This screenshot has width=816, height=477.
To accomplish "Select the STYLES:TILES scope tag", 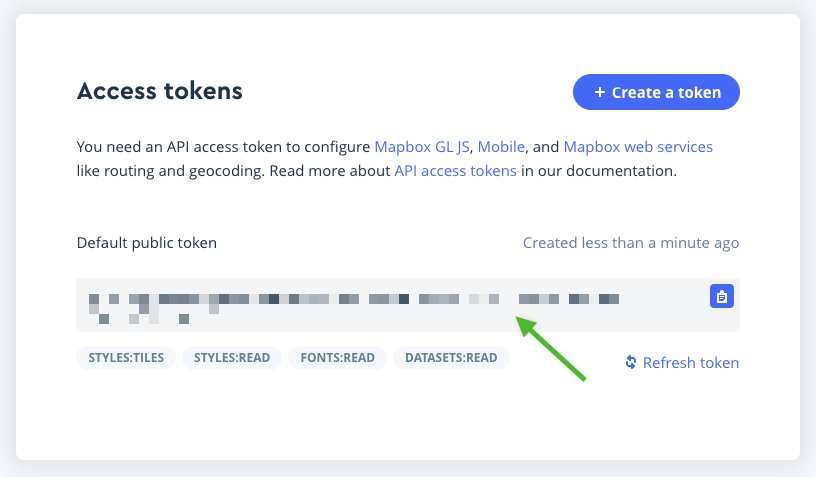I will [x=126, y=357].
